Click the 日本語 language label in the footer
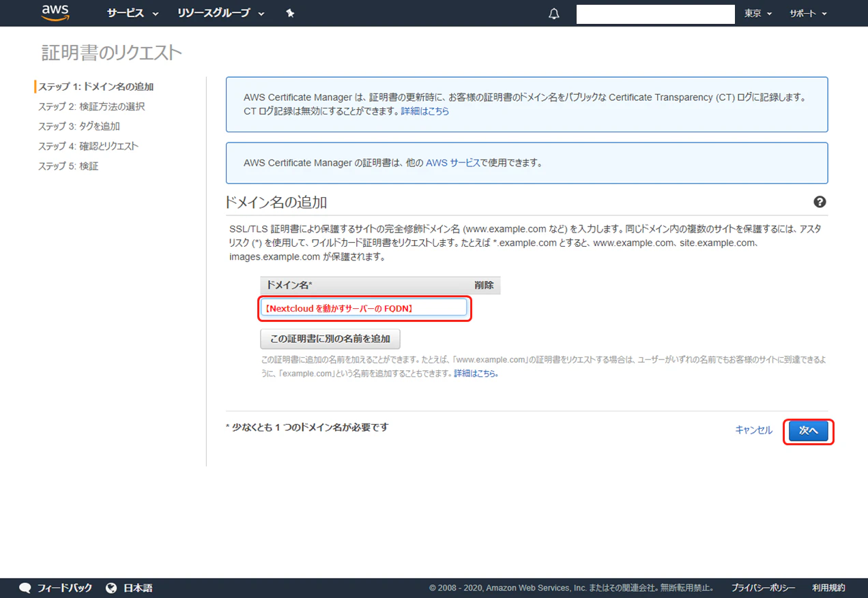This screenshot has width=868, height=598. click(138, 588)
